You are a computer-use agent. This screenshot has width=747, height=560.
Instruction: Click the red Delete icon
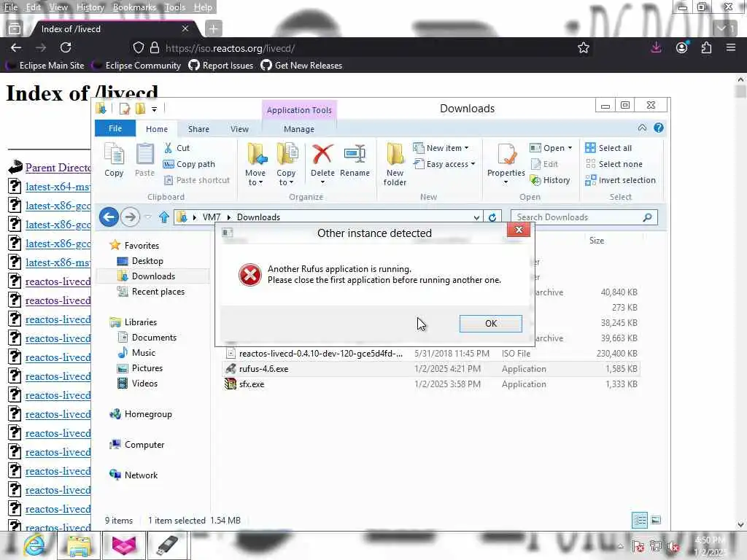click(x=322, y=155)
